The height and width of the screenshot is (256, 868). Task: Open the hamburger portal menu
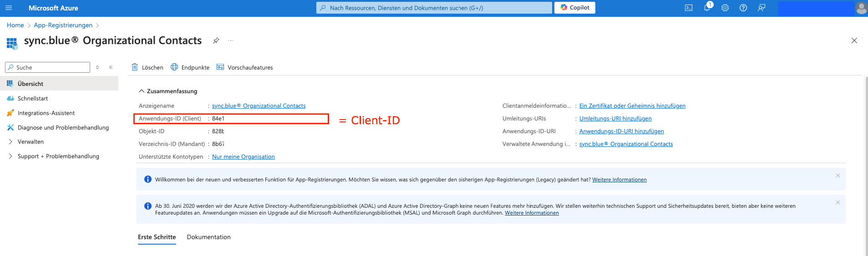[x=9, y=8]
